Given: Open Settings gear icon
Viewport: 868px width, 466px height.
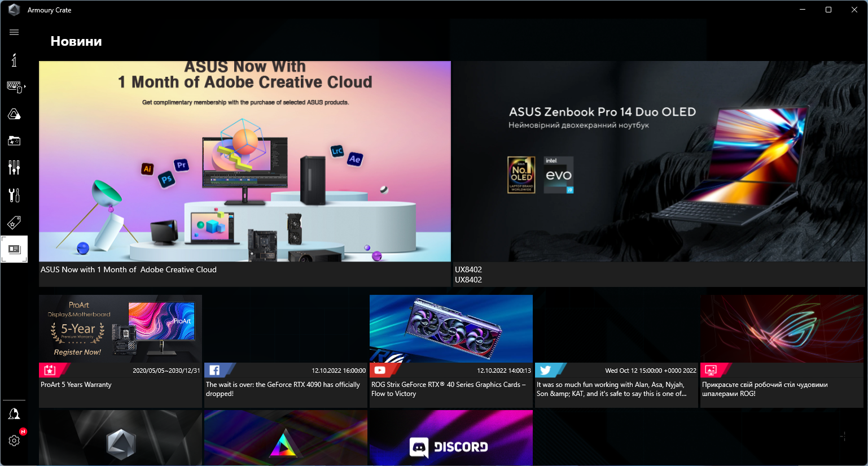Looking at the screenshot, I should click(14, 441).
